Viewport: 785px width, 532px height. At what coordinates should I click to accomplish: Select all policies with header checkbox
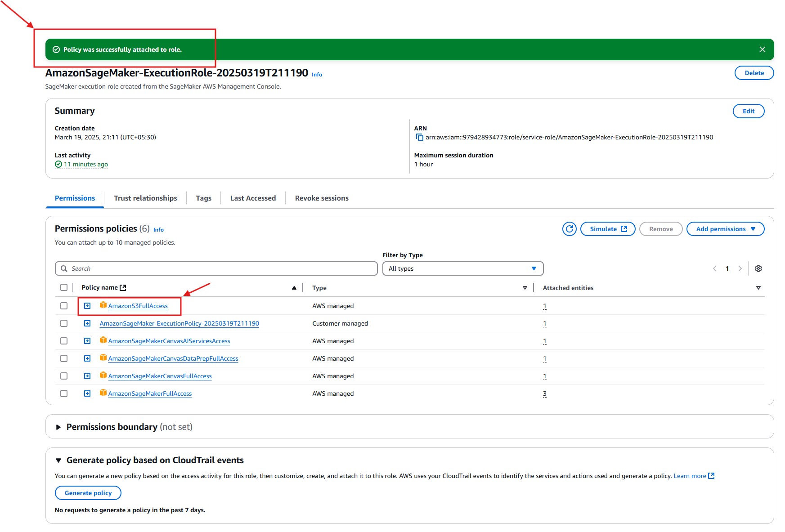[x=64, y=287]
